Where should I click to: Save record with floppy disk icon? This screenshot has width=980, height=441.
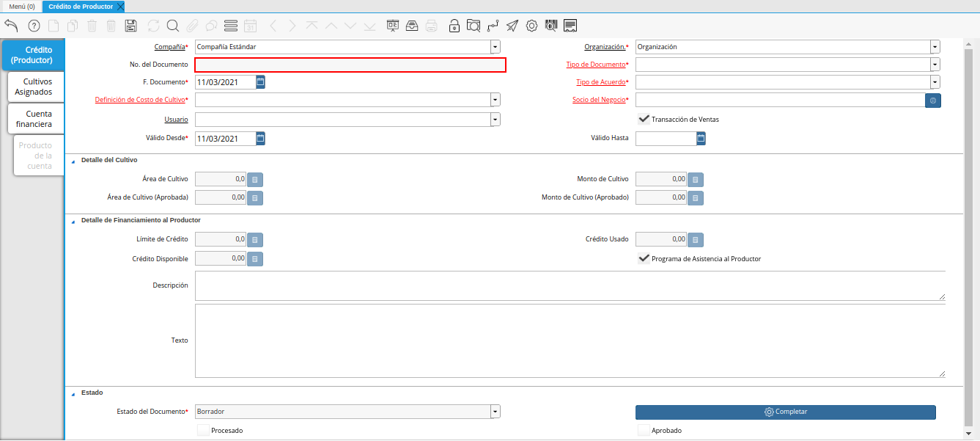(x=131, y=26)
